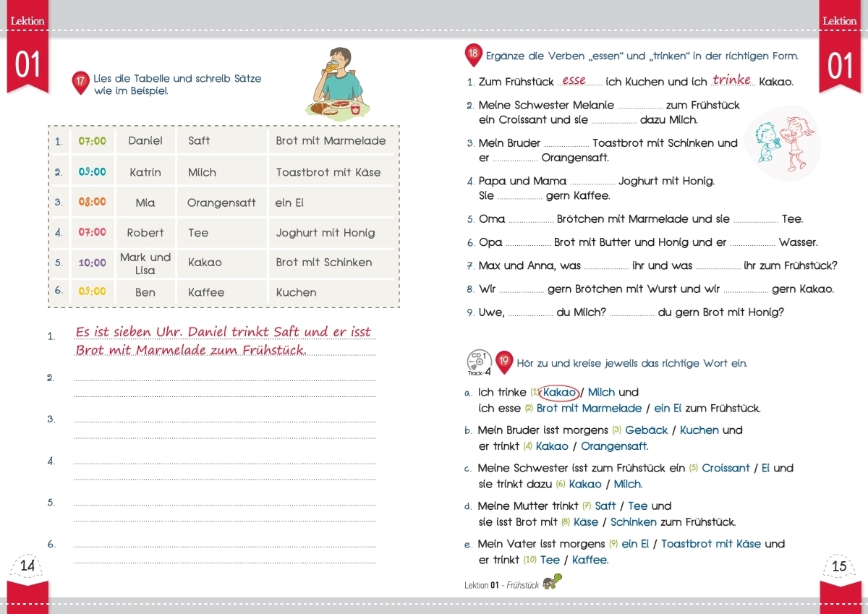Screen dimensions: 868x614
Task: Click the first writing line of sentence 6
Action: coord(225,545)
